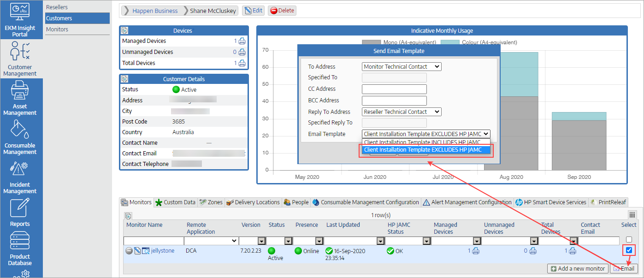644x278 pixels.
Task: Open the Reply To Address dropdown
Action: click(x=402, y=112)
